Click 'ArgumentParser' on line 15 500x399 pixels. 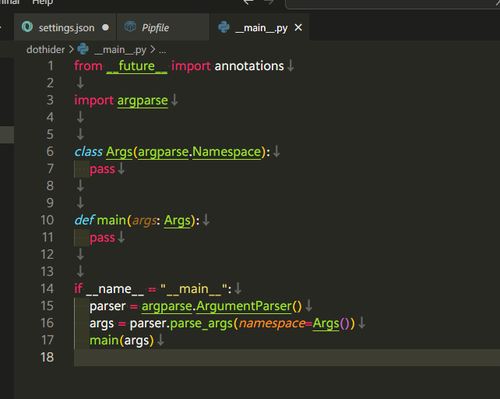click(244, 306)
